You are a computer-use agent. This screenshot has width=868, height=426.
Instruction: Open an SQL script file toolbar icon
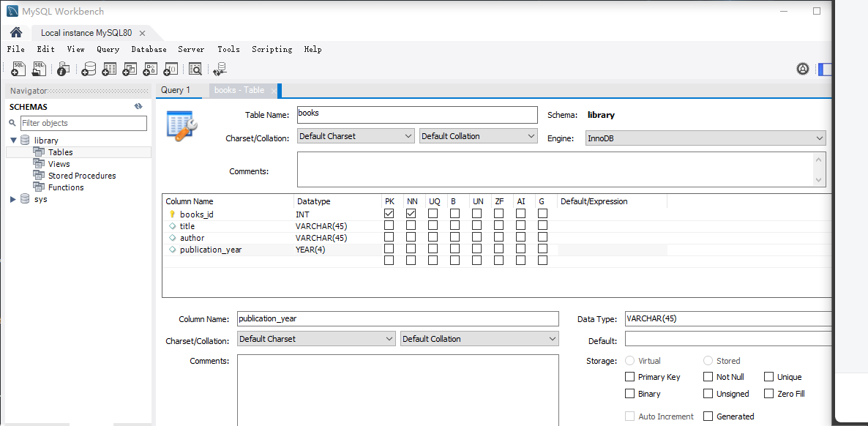40,69
